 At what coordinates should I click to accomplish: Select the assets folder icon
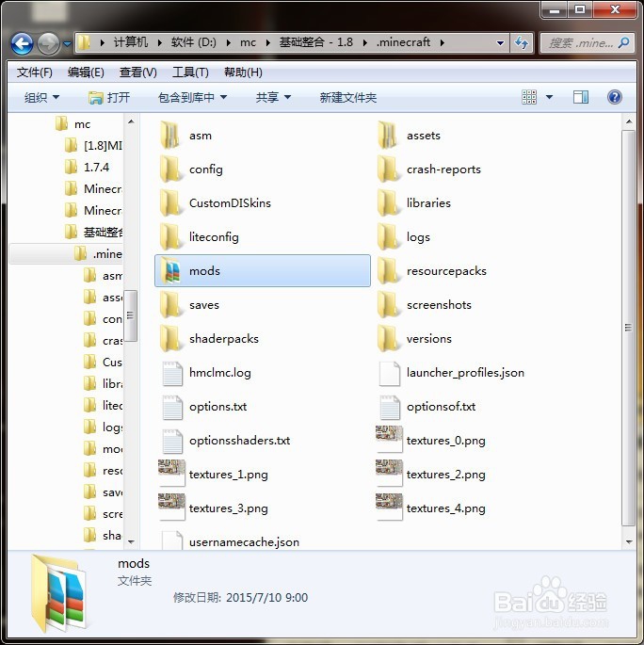tap(388, 135)
